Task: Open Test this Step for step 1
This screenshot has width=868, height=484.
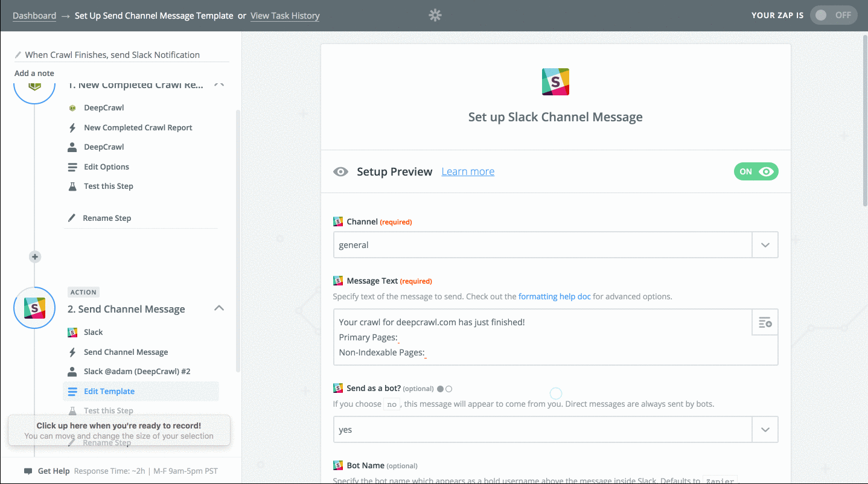Action: point(109,186)
